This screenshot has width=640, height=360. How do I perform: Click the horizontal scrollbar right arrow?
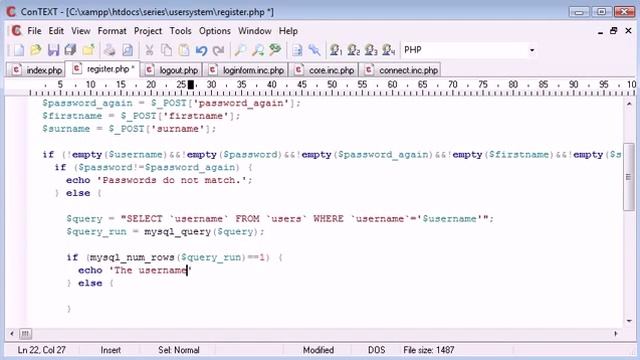[x=616, y=334]
